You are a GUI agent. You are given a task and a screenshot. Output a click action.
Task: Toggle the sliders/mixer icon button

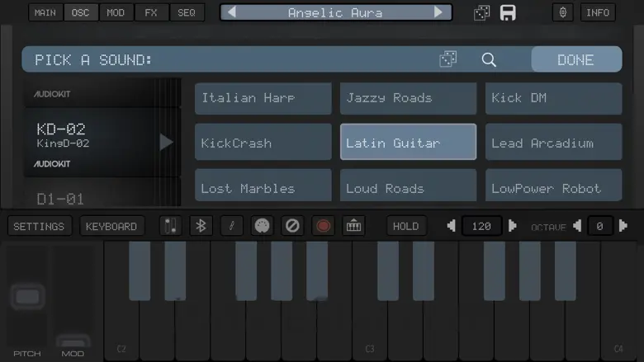[170, 226]
